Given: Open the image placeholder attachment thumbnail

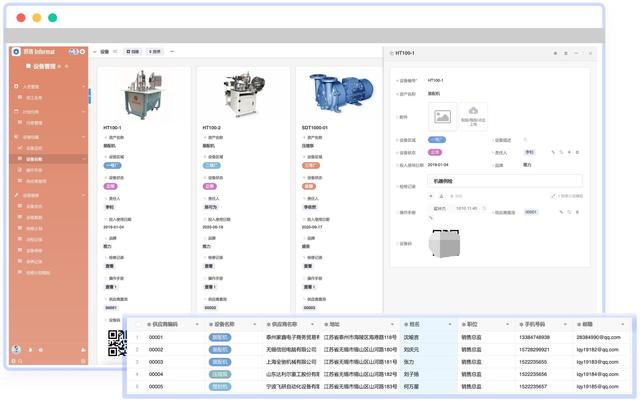Looking at the screenshot, I should [x=442, y=117].
